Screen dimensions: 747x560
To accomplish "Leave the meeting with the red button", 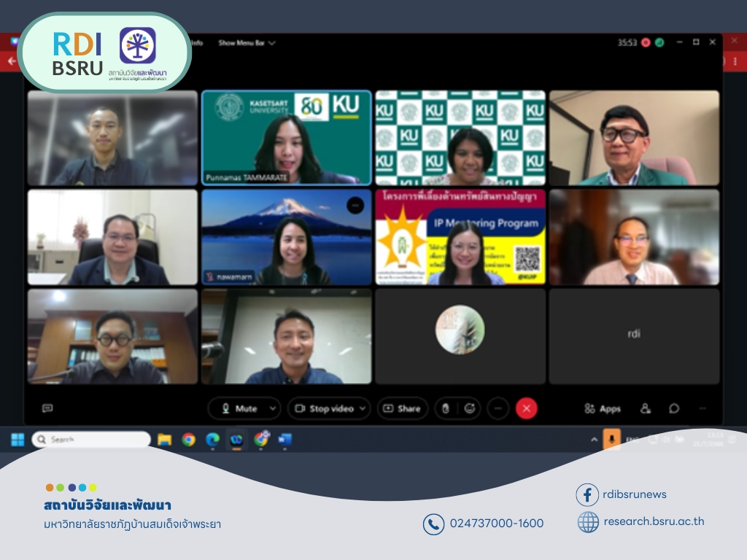I will [x=527, y=408].
